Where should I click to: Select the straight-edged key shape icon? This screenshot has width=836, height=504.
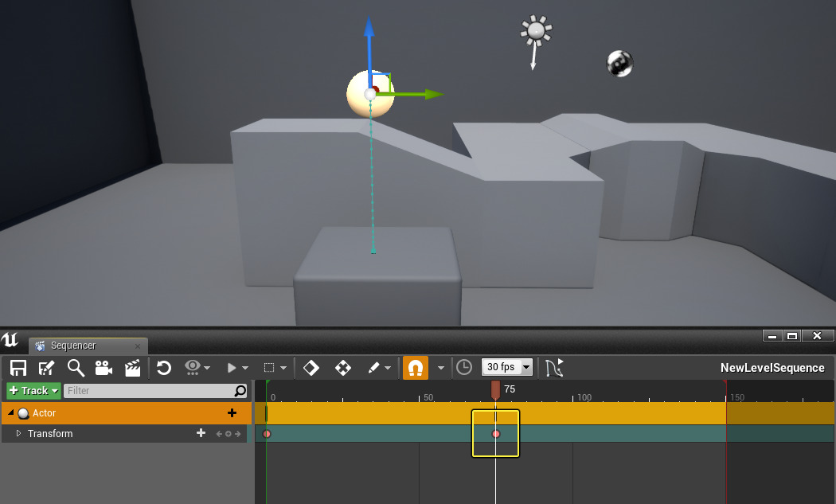[x=343, y=367]
